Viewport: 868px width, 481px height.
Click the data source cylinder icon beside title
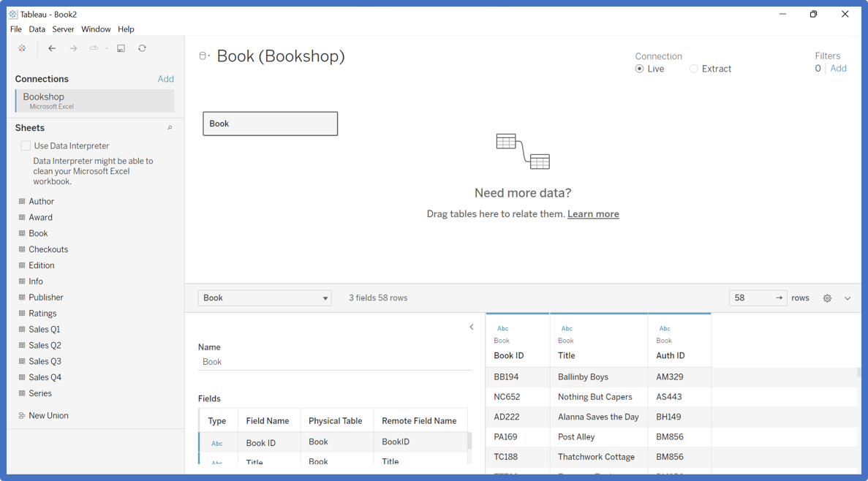coord(203,56)
